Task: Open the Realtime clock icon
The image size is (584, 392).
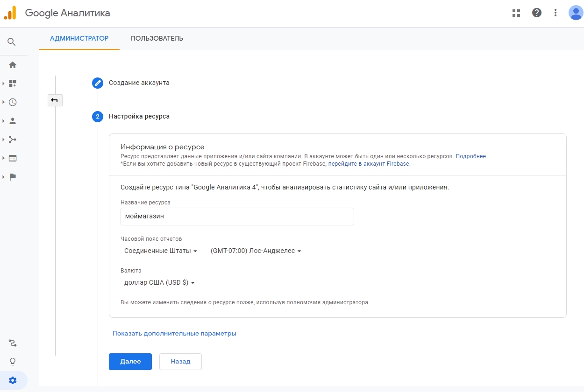Action: 13,102
